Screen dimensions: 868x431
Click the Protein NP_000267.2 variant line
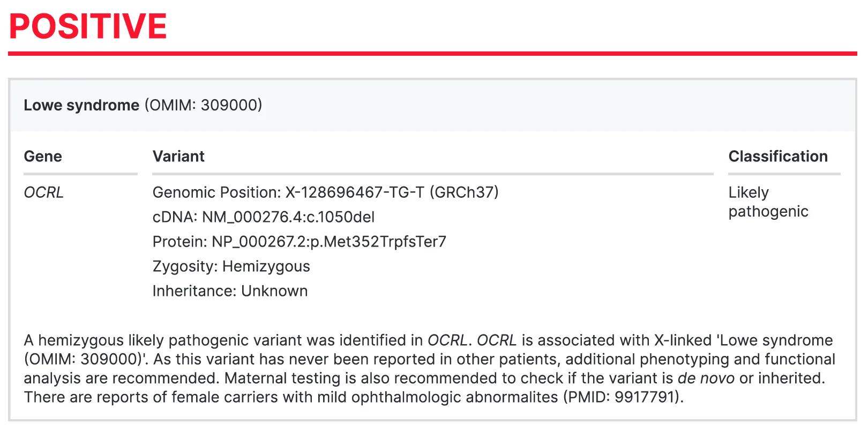[299, 242]
